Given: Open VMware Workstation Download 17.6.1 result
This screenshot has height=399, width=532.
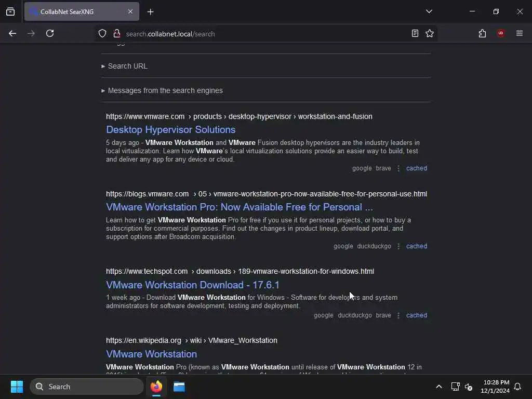Looking at the screenshot, I should pyautogui.click(x=192, y=285).
